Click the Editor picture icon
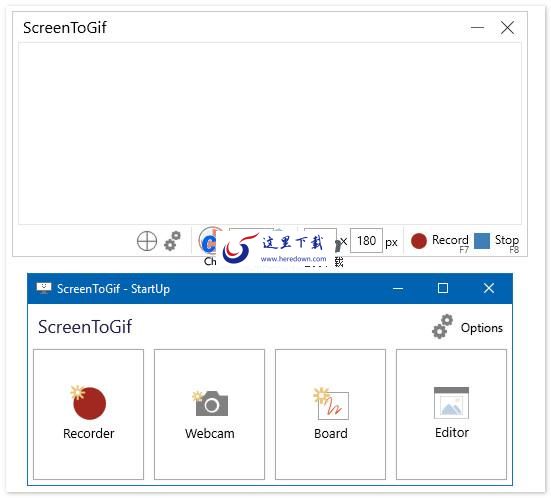 pyautogui.click(x=452, y=403)
